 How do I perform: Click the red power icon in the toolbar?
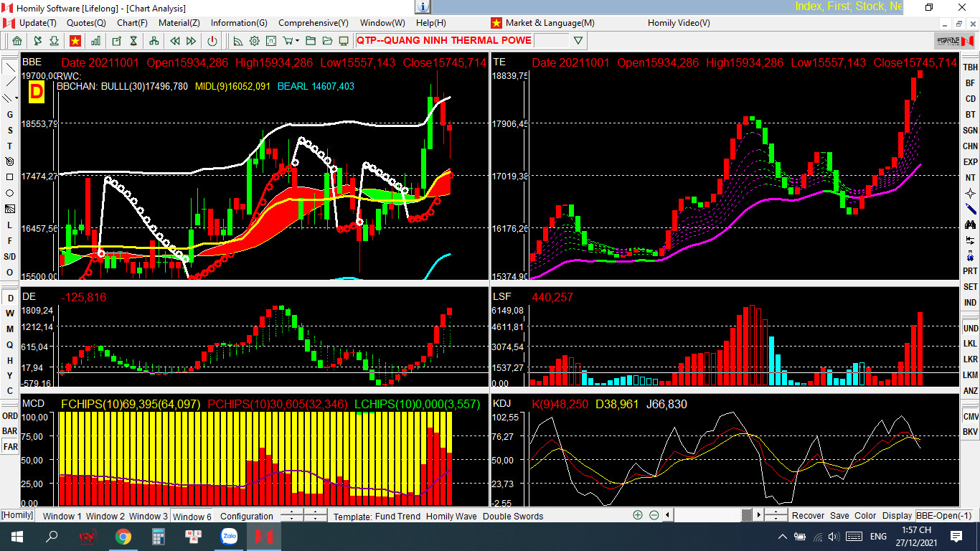(212, 41)
